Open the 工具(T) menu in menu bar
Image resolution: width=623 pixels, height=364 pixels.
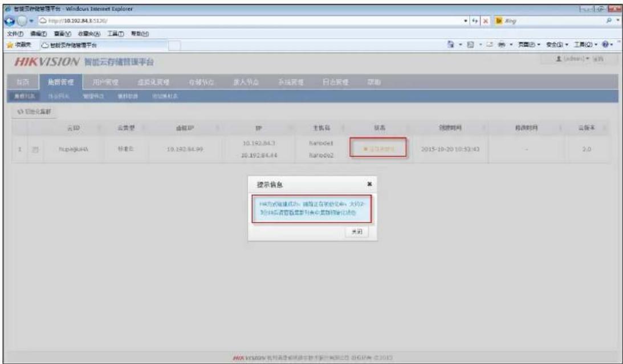(116, 34)
